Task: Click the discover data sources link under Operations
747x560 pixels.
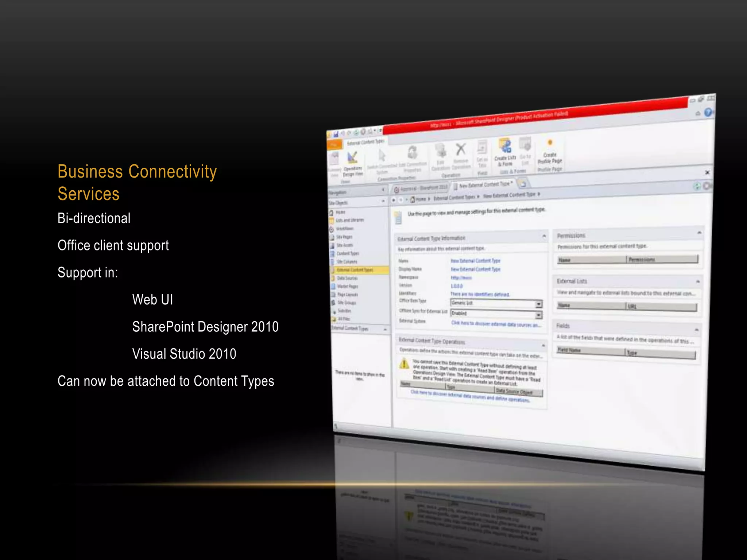Action: (x=470, y=396)
